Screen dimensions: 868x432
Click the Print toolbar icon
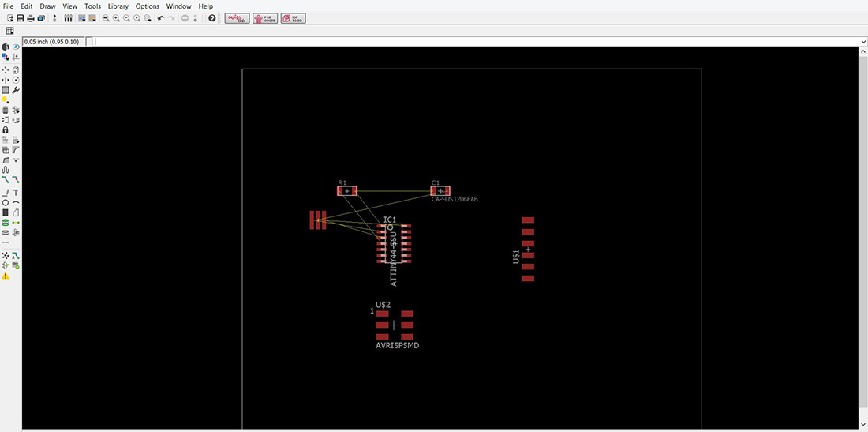point(31,18)
